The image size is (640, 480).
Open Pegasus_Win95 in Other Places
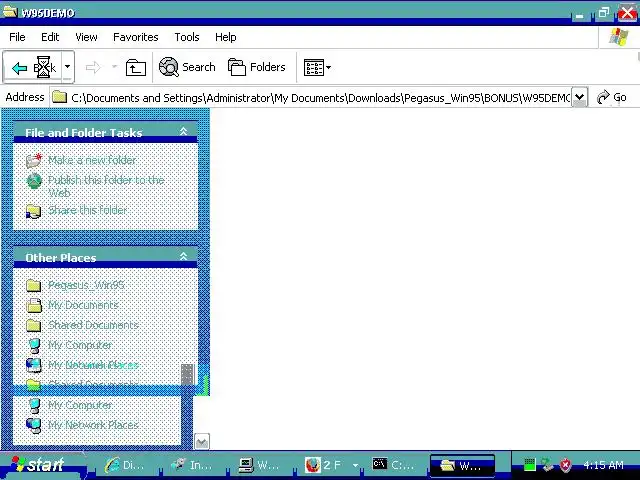pyautogui.click(x=87, y=285)
